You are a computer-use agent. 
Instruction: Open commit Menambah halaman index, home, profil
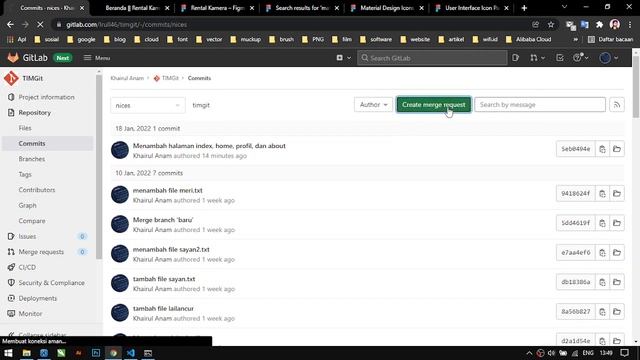(209, 146)
